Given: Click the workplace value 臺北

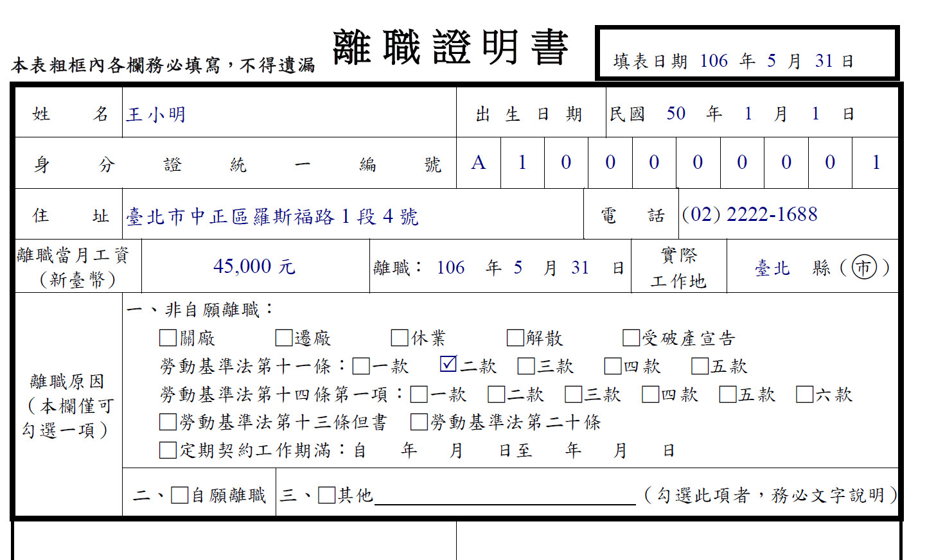Looking at the screenshot, I should [x=772, y=268].
